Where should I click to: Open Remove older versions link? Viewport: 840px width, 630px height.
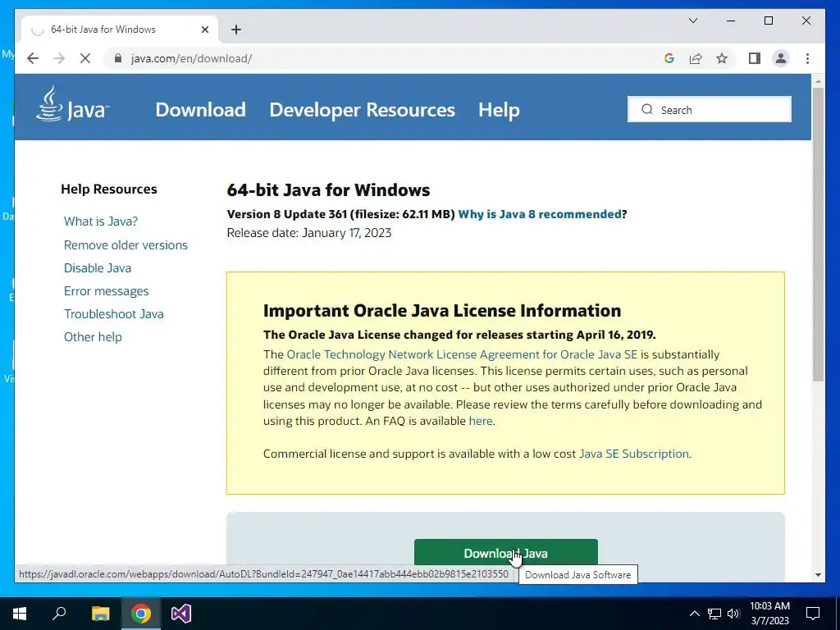point(126,244)
